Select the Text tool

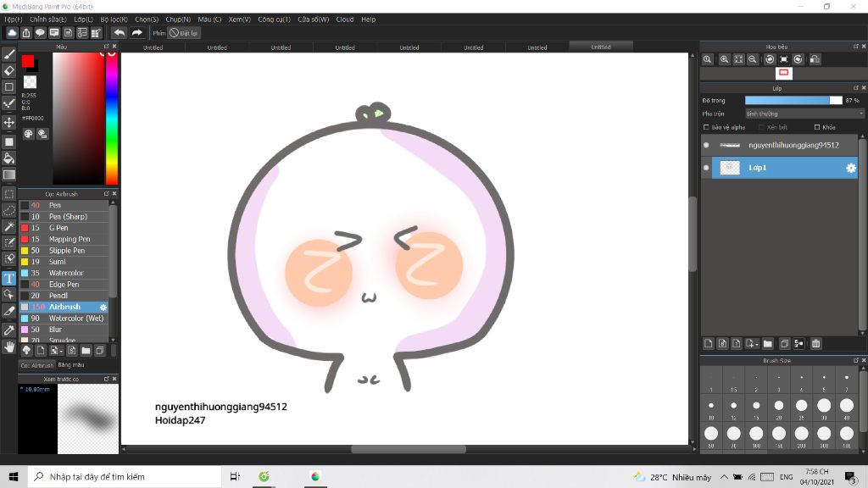(x=8, y=278)
